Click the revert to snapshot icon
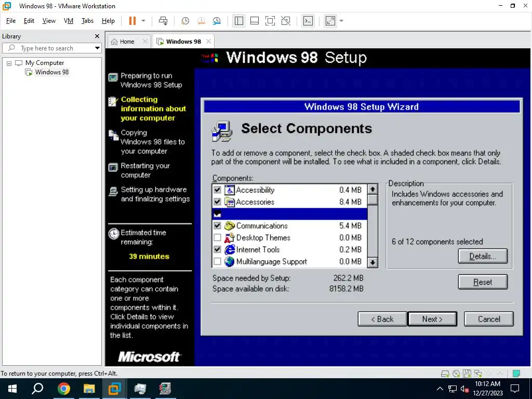The image size is (532, 399). pos(201,21)
